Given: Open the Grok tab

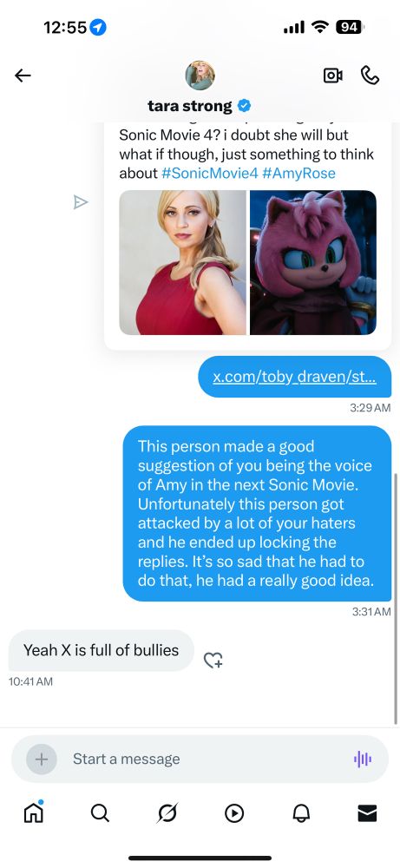Looking at the screenshot, I should (167, 813).
